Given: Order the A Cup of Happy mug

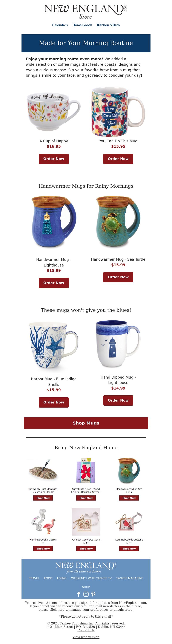Looking at the screenshot, I should coord(54,159).
